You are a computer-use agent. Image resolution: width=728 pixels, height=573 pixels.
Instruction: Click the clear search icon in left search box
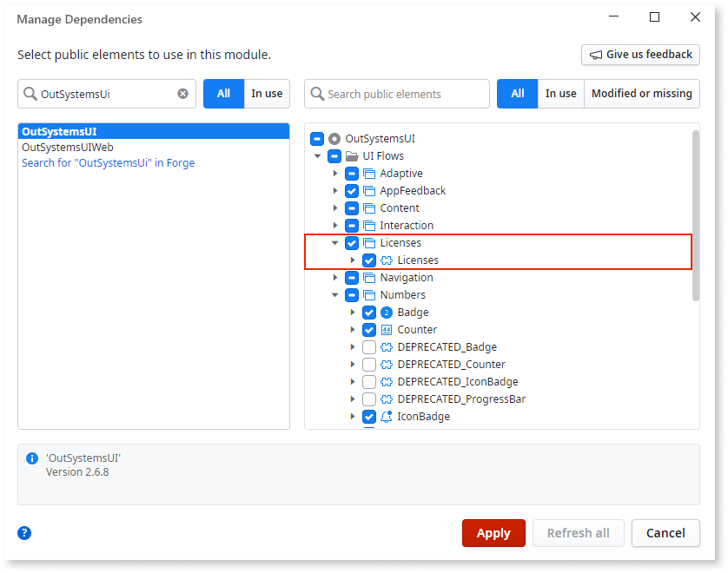click(182, 94)
